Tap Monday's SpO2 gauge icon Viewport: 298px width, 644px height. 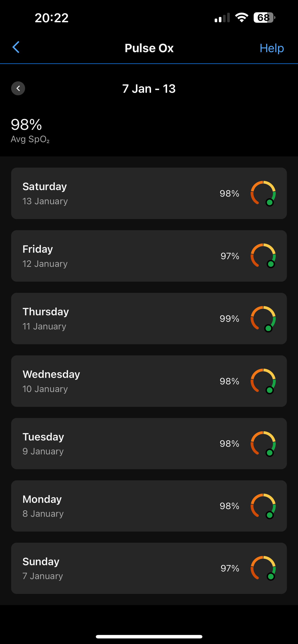tap(263, 506)
